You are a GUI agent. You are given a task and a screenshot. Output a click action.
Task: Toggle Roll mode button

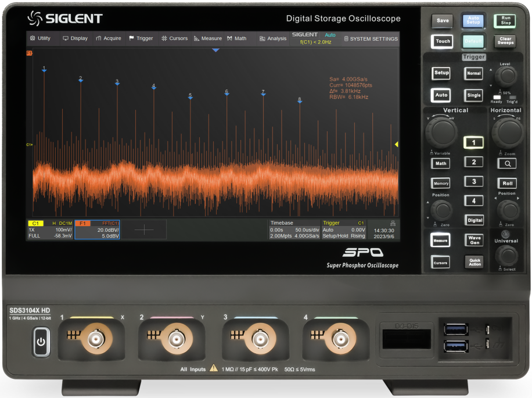507,183
